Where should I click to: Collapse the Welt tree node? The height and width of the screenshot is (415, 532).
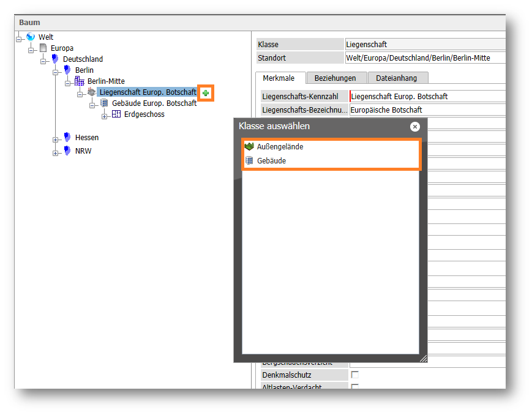[18, 39]
